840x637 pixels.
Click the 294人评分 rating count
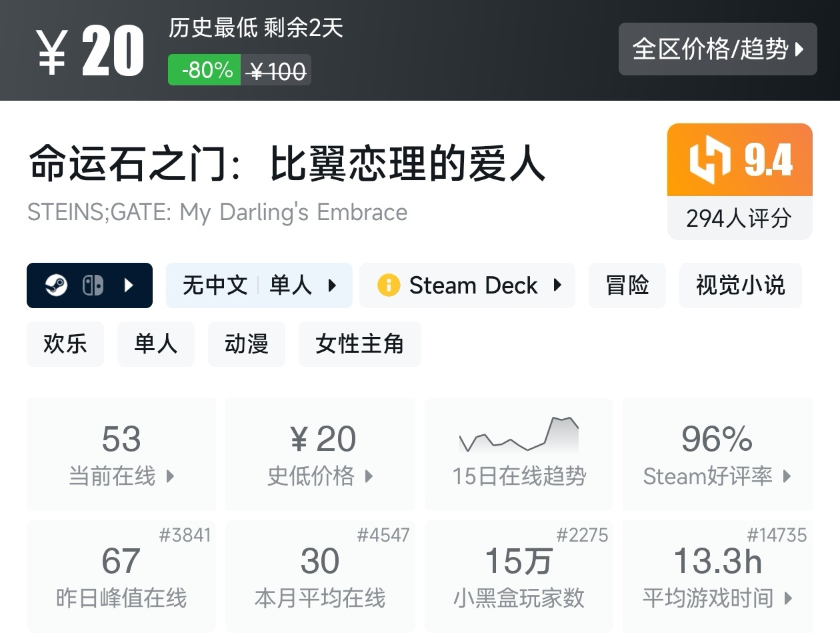click(739, 218)
